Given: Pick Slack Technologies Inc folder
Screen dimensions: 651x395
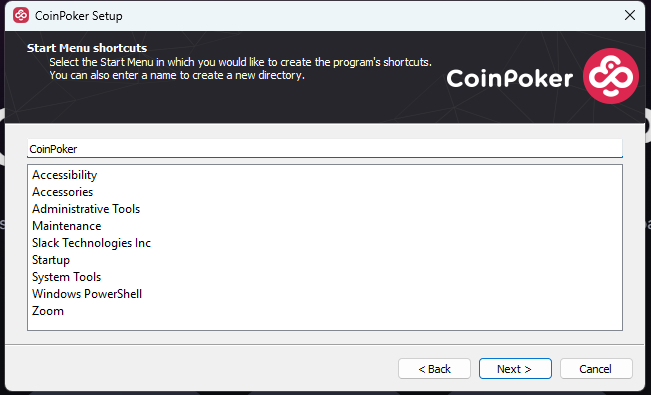Looking at the screenshot, I should tap(91, 243).
